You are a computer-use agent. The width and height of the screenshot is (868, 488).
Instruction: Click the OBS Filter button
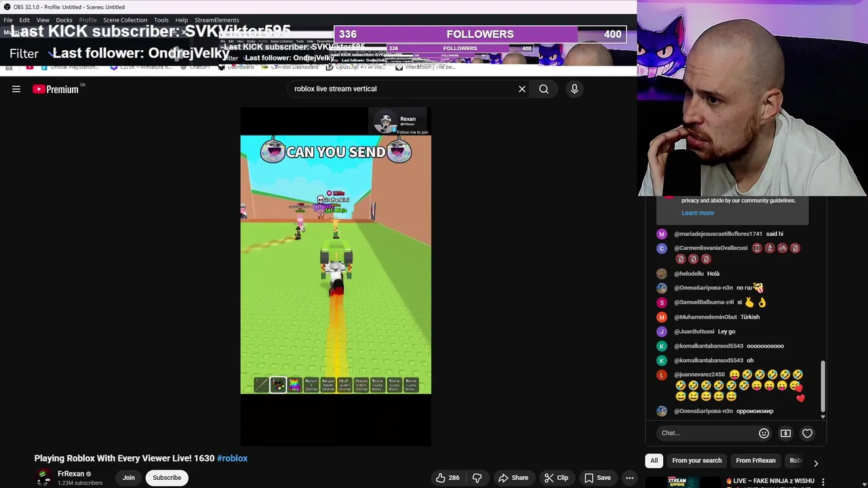pos(24,53)
